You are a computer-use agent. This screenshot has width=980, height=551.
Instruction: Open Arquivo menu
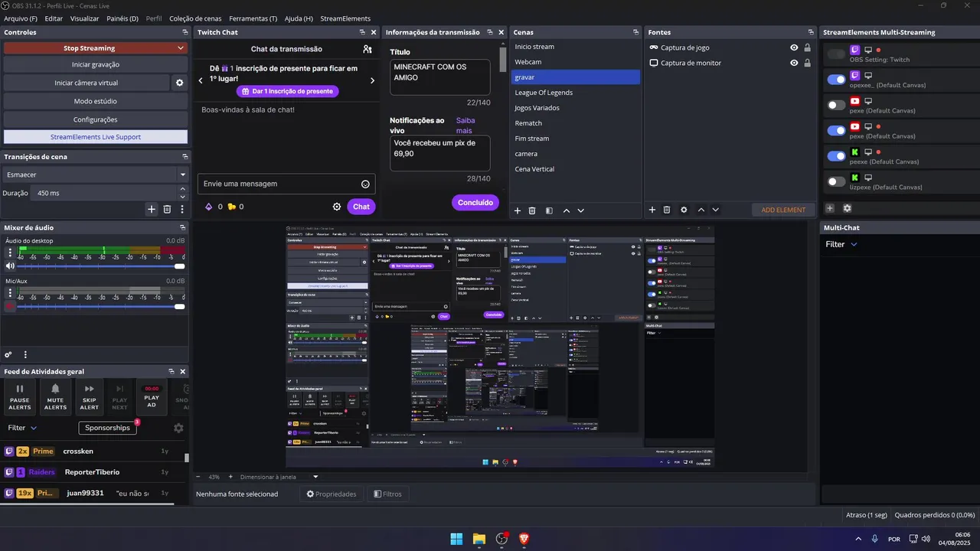pyautogui.click(x=21, y=18)
